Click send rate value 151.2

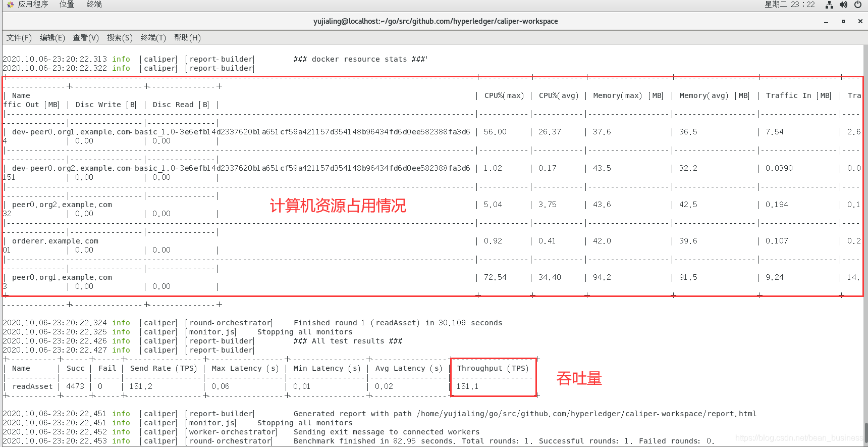point(141,386)
